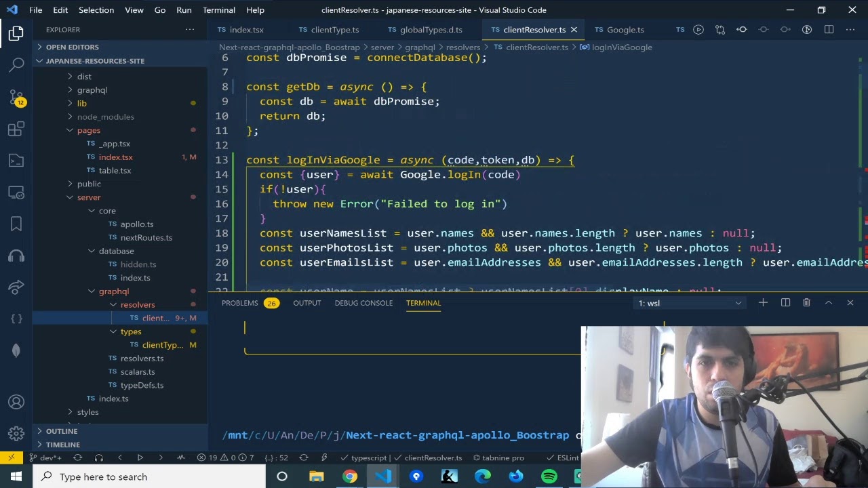Viewport: 868px width, 488px height.
Task: Close the clientResolver.ts editor tab
Action: pos(574,30)
